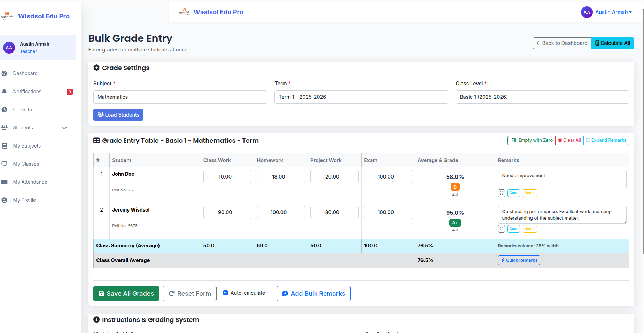644x333 pixels.
Task: Click the My Attendance list icon
Action: click(x=5, y=182)
